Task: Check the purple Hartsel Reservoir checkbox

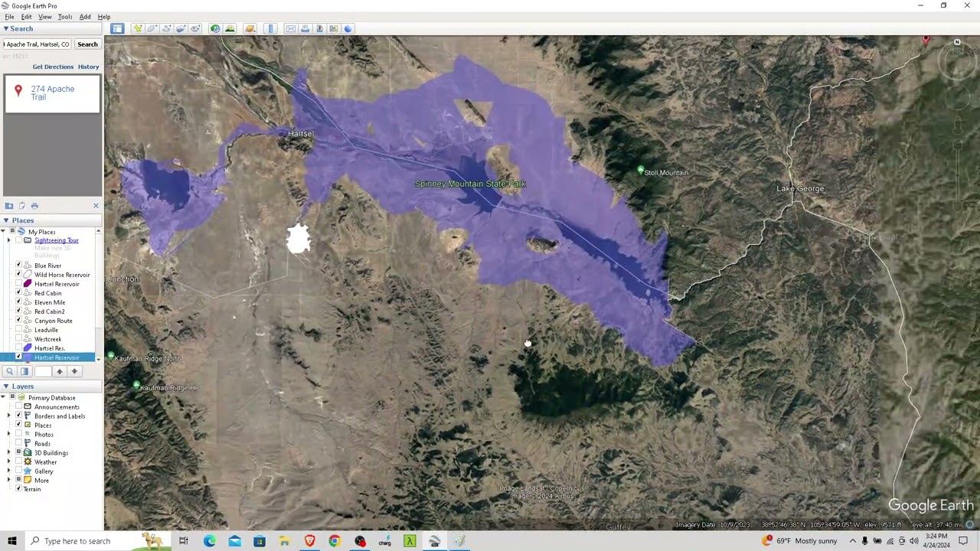Action: [18, 284]
